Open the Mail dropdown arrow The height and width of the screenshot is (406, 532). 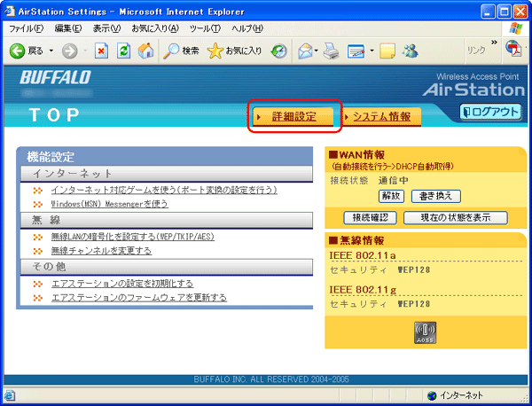click(317, 51)
